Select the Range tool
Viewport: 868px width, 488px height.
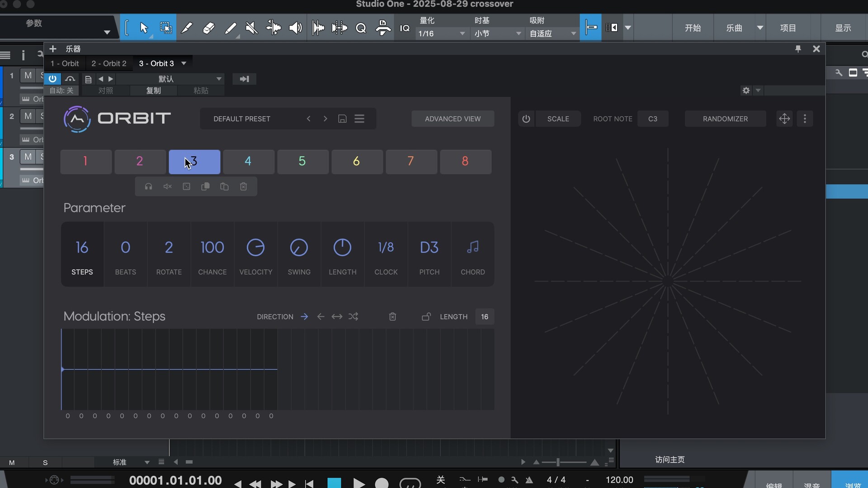tap(165, 28)
